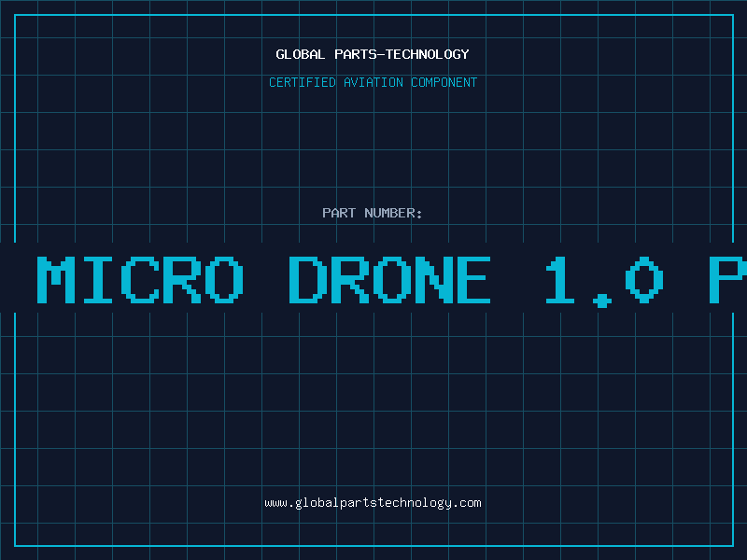Click the cut-off letter P in banner

[728, 279]
